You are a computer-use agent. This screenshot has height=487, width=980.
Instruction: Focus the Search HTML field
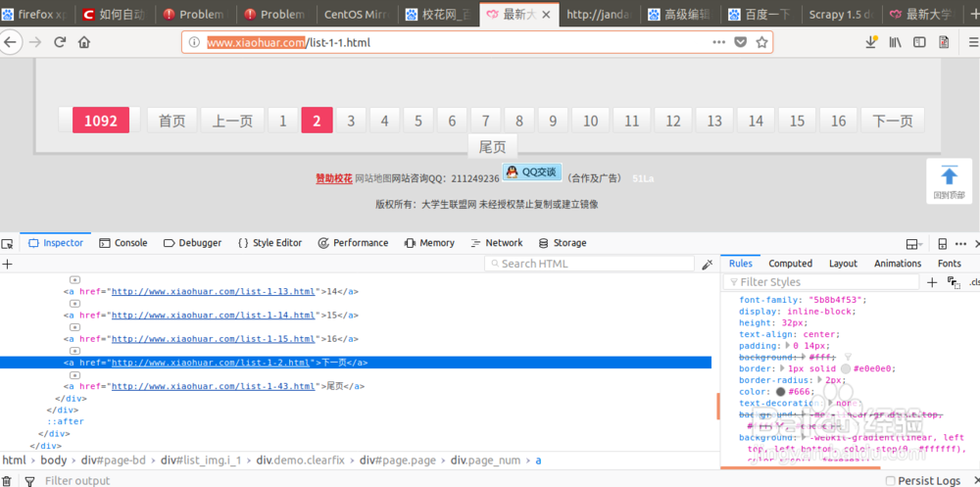[589, 264]
